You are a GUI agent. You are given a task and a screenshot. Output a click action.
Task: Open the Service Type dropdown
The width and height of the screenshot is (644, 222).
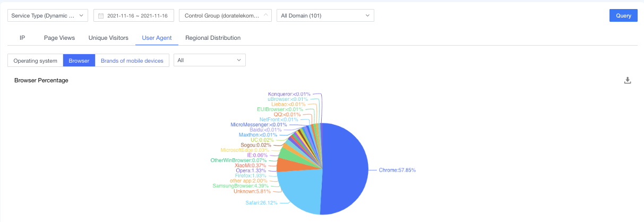(47, 16)
